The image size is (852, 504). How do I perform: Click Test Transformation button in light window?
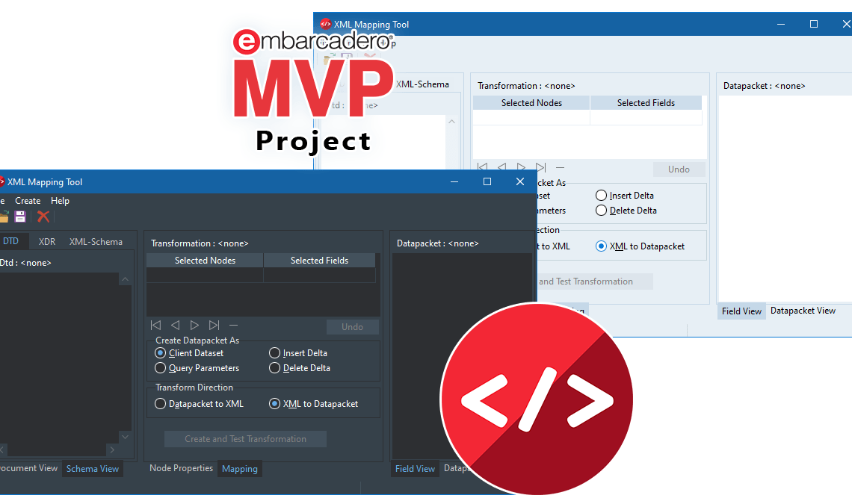pos(594,281)
